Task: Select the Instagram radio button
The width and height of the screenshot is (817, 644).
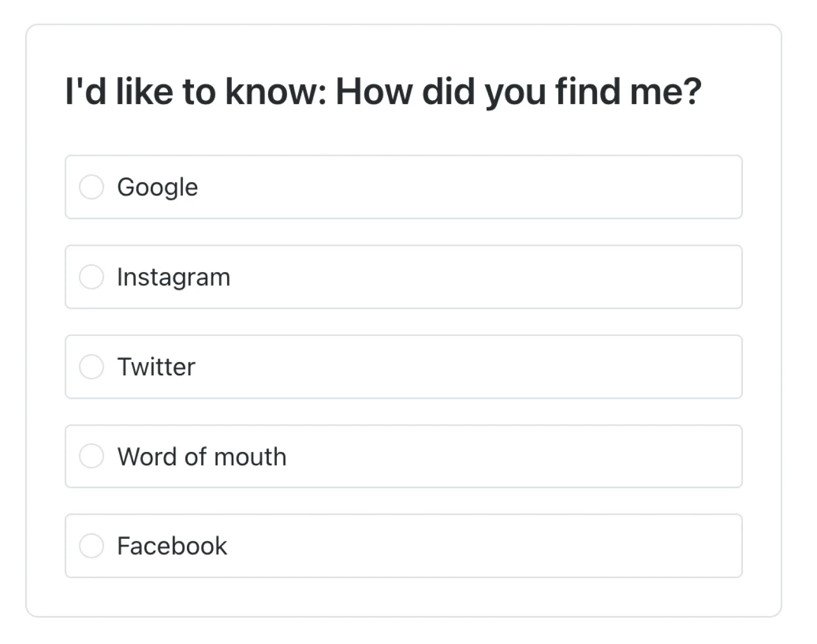Action: pos(91,277)
